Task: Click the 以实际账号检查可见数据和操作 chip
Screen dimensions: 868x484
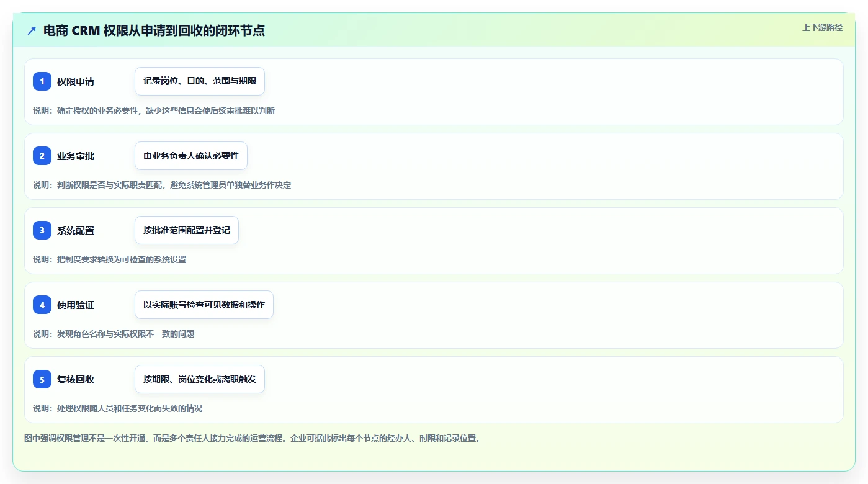Action: pos(204,305)
